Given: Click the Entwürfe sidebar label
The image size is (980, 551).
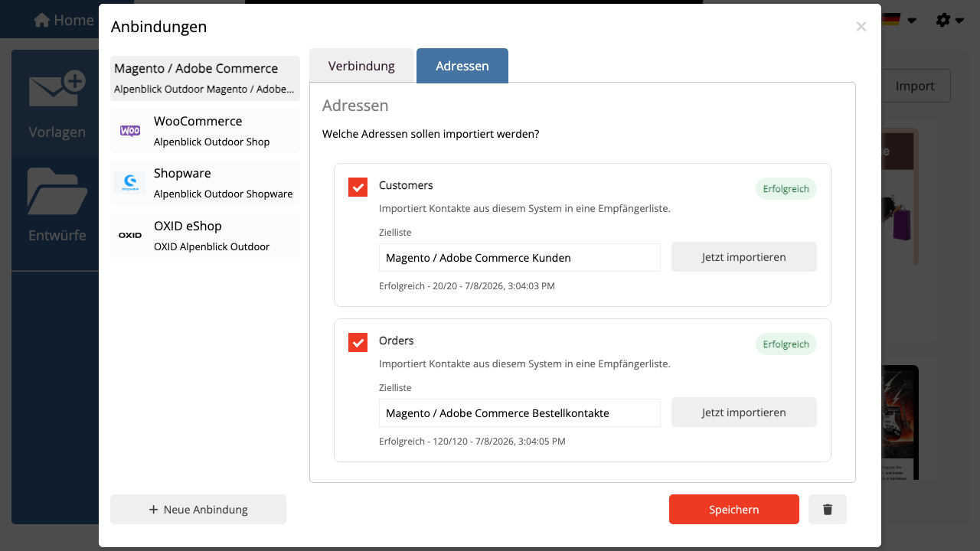Looking at the screenshot, I should pyautogui.click(x=57, y=236).
